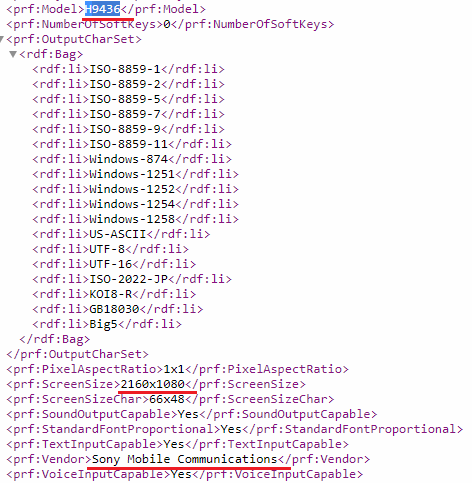Click the 2160x1080 ScreenSize value
This screenshot has height=483, width=472.
tap(153, 384)
